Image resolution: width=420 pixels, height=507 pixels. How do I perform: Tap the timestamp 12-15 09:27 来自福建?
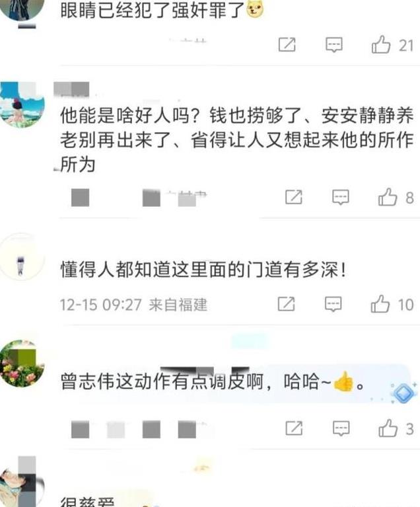[x=133, y=305]
